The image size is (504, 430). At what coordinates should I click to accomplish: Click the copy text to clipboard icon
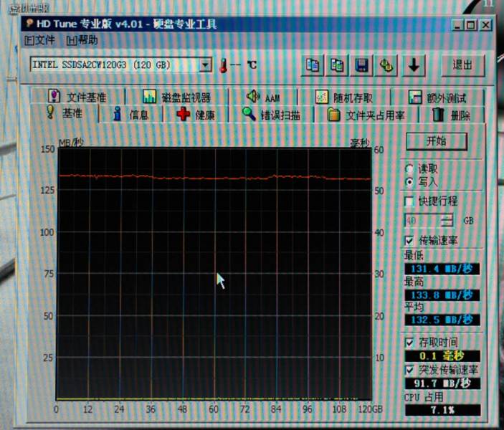click(x=313, y=65)
